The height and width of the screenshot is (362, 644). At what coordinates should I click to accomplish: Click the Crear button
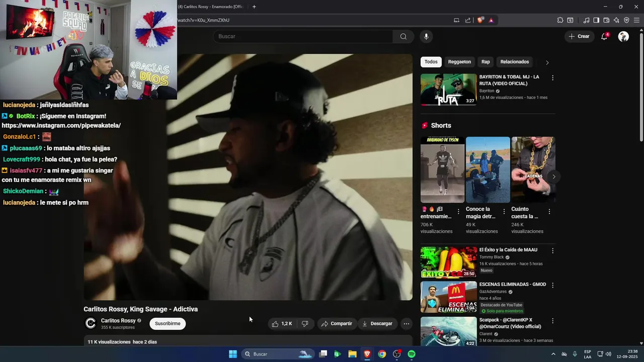[579, 36]
